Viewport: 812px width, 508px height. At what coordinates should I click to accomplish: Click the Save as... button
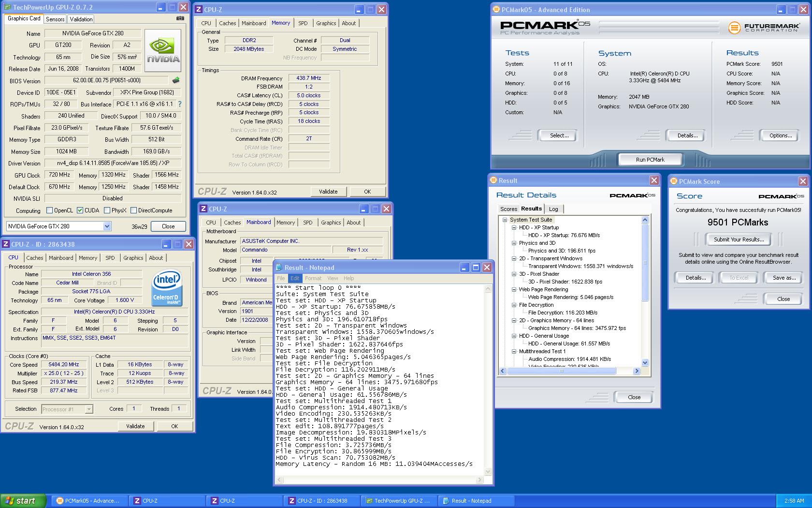click(784, 278)
